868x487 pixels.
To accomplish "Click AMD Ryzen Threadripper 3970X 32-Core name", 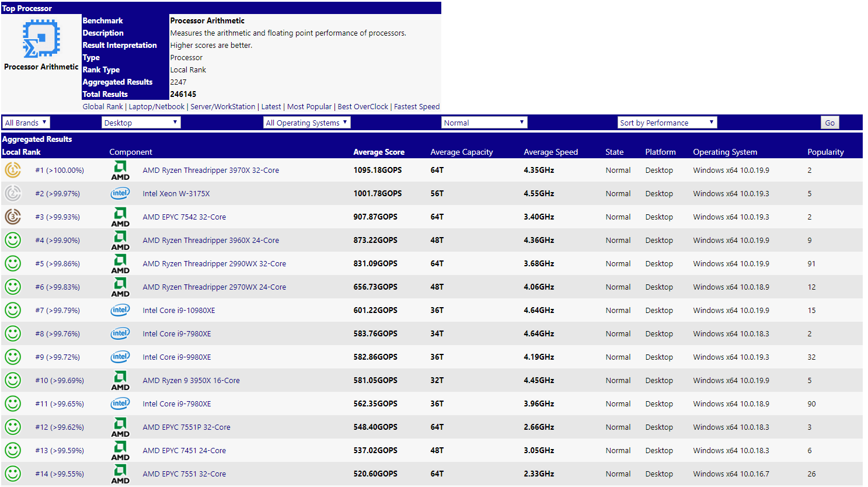I will pyautogui.click(x=211, y=170).
